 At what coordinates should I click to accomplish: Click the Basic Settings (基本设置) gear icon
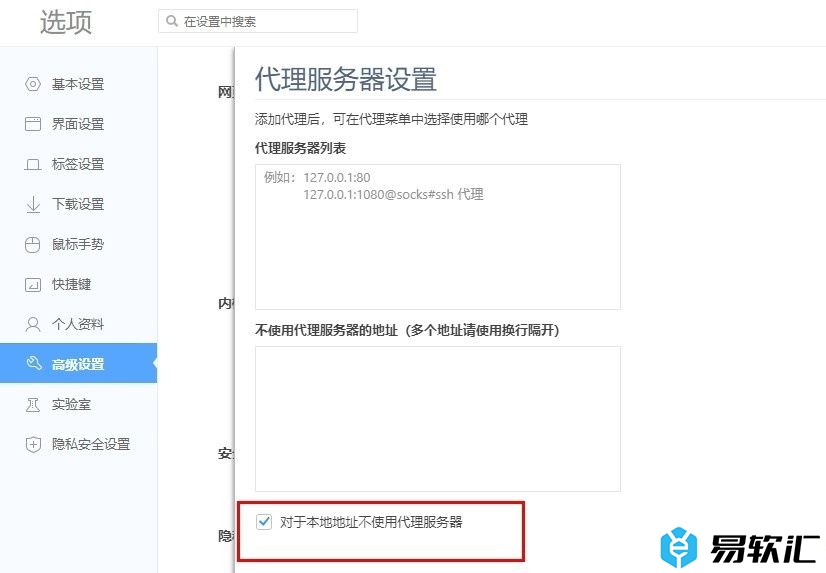(33, 84)
